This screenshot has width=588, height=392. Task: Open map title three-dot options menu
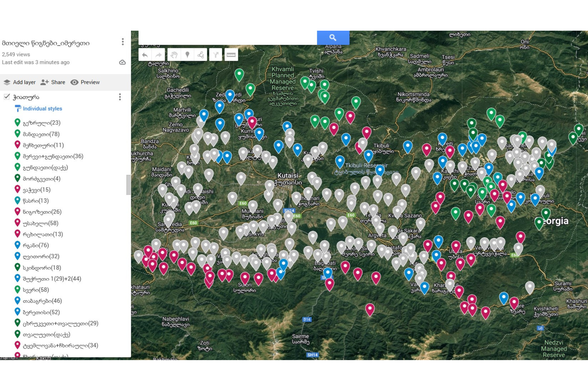pyautogui.click(x=123, y=42)
